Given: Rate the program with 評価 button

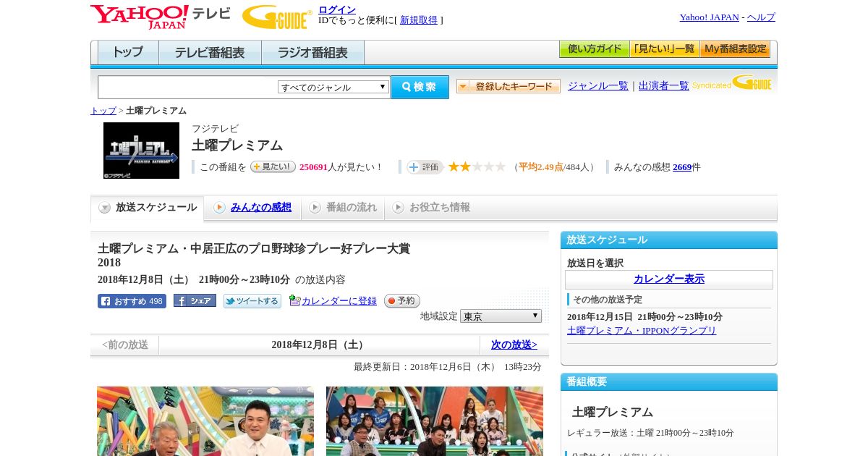Looking at the screenshot, I should click(425, 167).
